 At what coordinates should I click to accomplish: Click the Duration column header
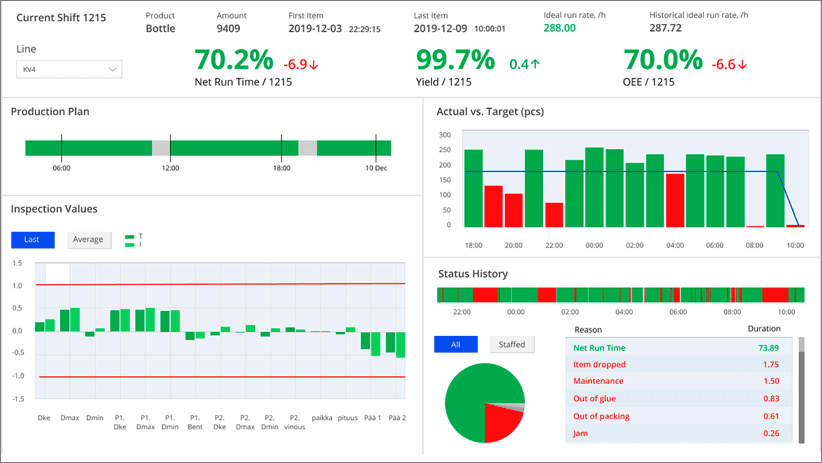(763, 328)
